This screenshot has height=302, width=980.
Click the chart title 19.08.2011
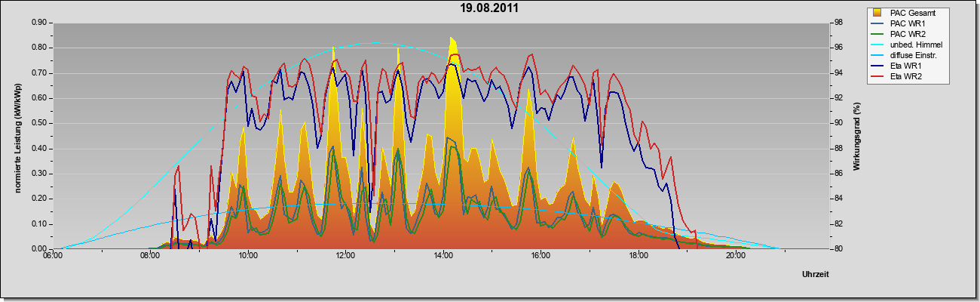click(489, 8)
